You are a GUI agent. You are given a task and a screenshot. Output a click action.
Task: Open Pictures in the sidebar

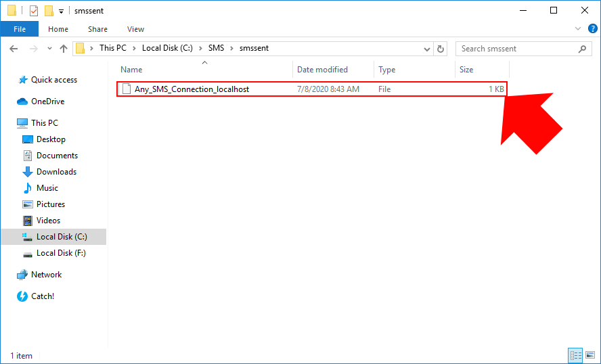(51, 204)
